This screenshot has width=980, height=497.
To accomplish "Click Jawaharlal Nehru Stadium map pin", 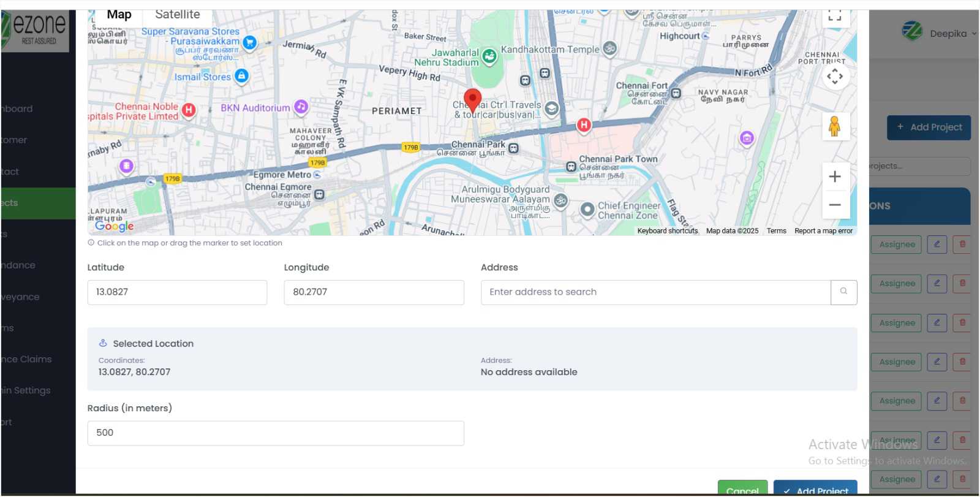I will point(489,57).
